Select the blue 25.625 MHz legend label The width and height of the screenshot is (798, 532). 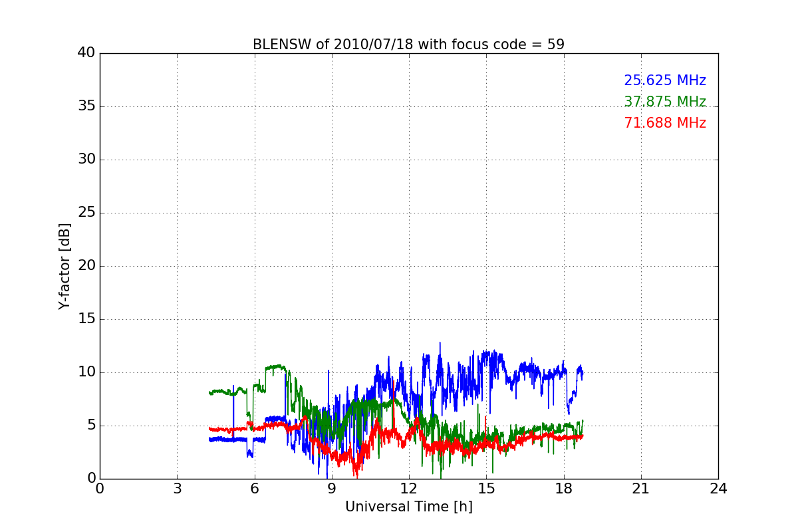665,80
